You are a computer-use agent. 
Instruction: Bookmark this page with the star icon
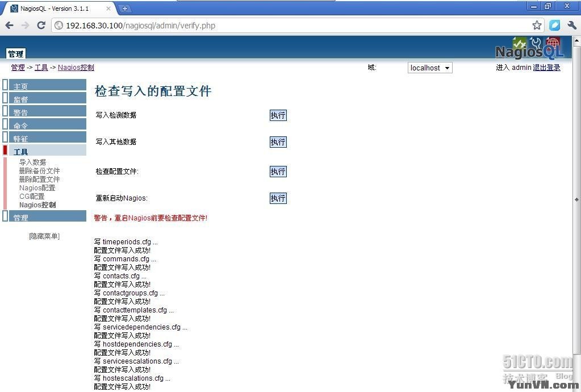(537, 25)
